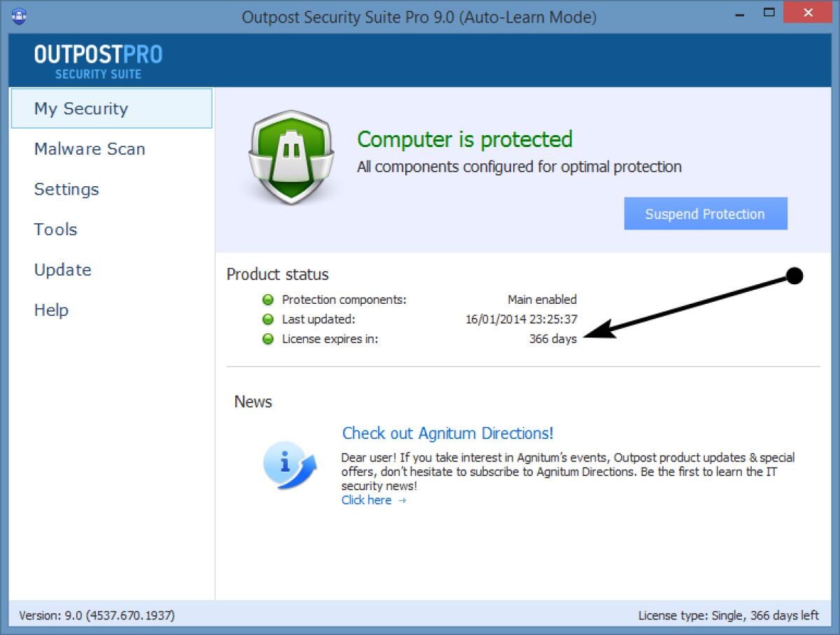Viewport: 840px width, 635px height.
Task: Open the Check out Agnitum Directions link
Action: pos(447,433)
